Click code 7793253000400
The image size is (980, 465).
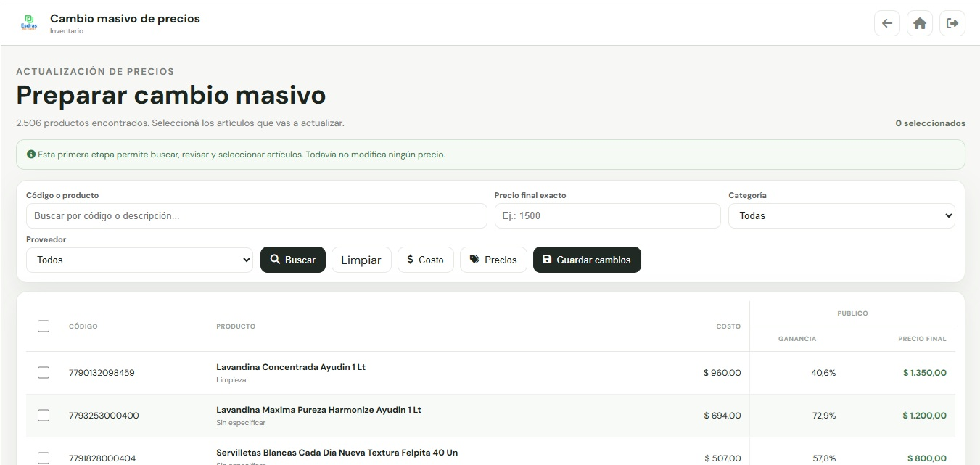pos(104,416)
